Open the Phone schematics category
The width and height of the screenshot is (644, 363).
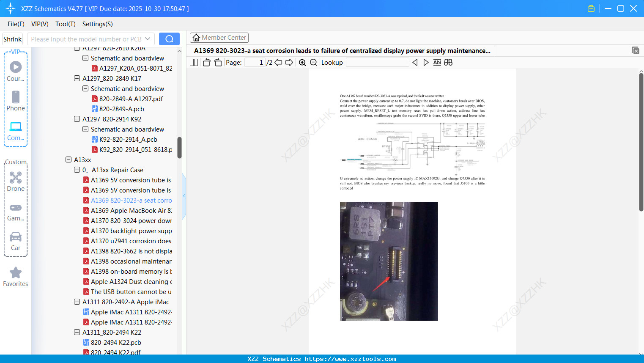tap(16, 101)
